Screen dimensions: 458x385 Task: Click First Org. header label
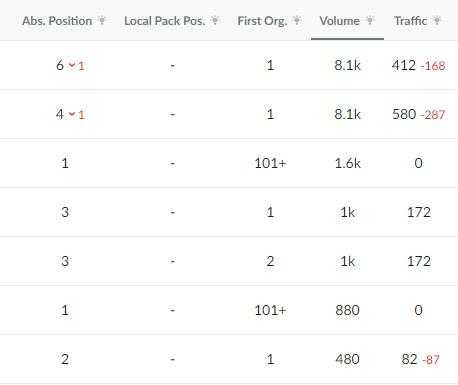pyautogui.click(x=262, y=21)
